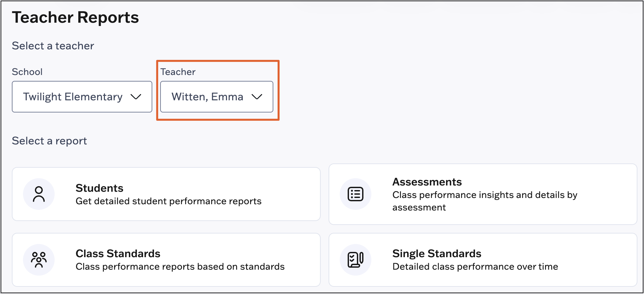This screenshot has height=294, width=644.
Task: Open the School dropdown Twilight Elementary
Action: (x=82, y=97)
